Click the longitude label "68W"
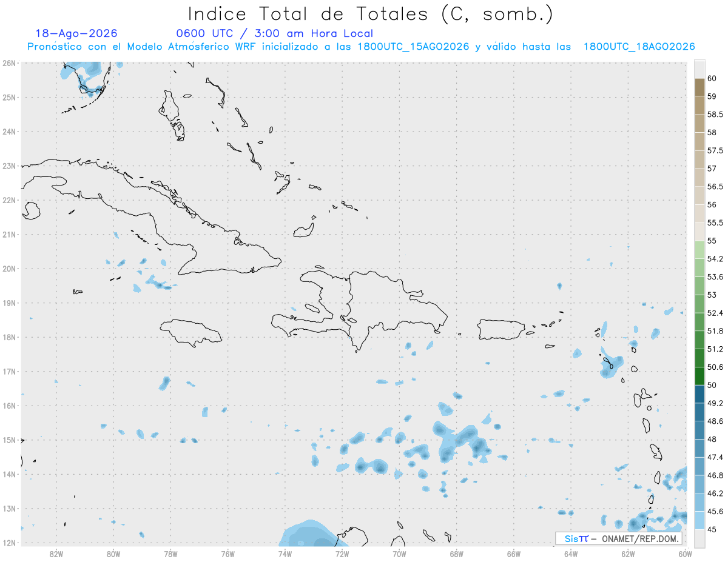Viewport: 728px width, 562px height. (x=456, y=554)
